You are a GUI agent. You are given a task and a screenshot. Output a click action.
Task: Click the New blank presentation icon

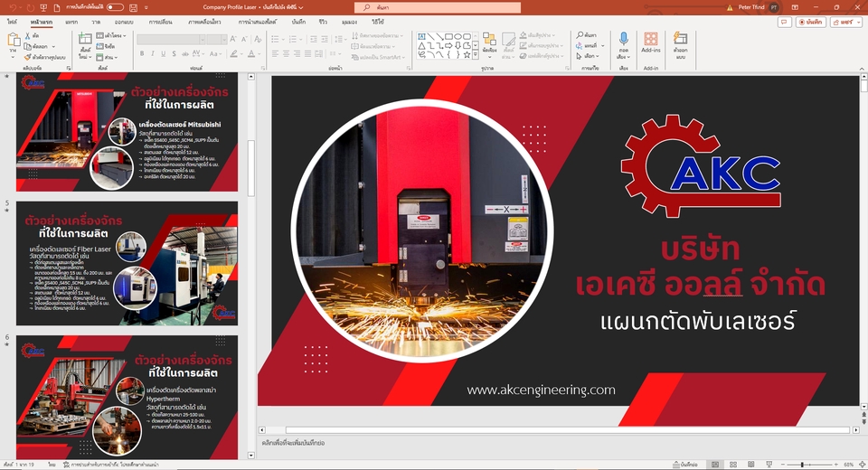click(x=57, y=7)
